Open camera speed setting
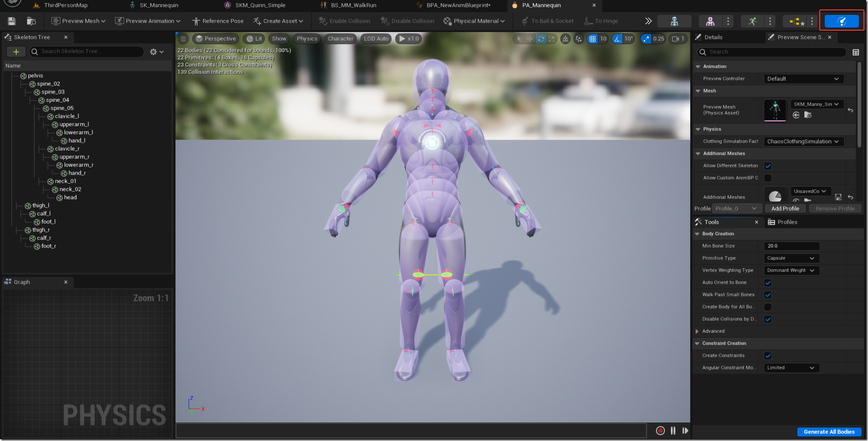Screen dimensions: 868x441 [679, 39]
